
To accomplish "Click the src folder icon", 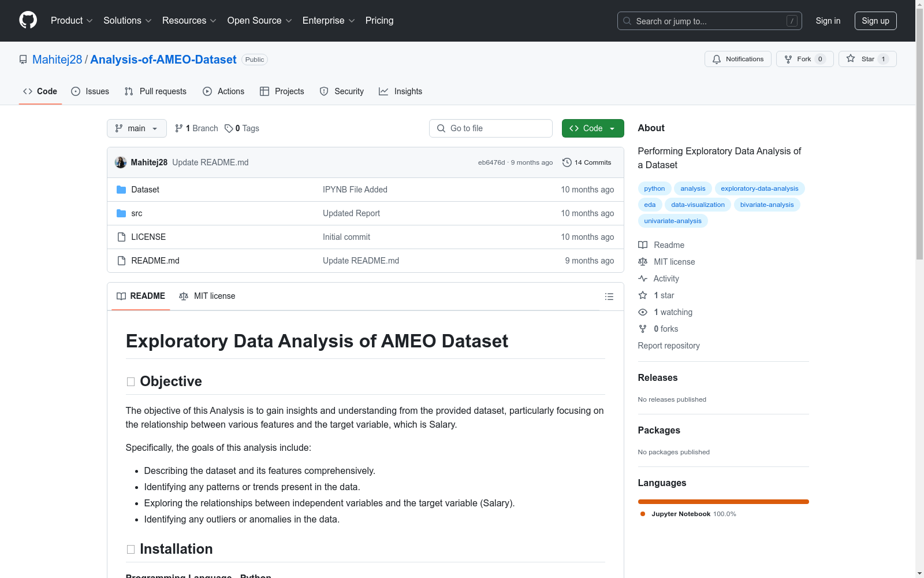I will [121, 213].
